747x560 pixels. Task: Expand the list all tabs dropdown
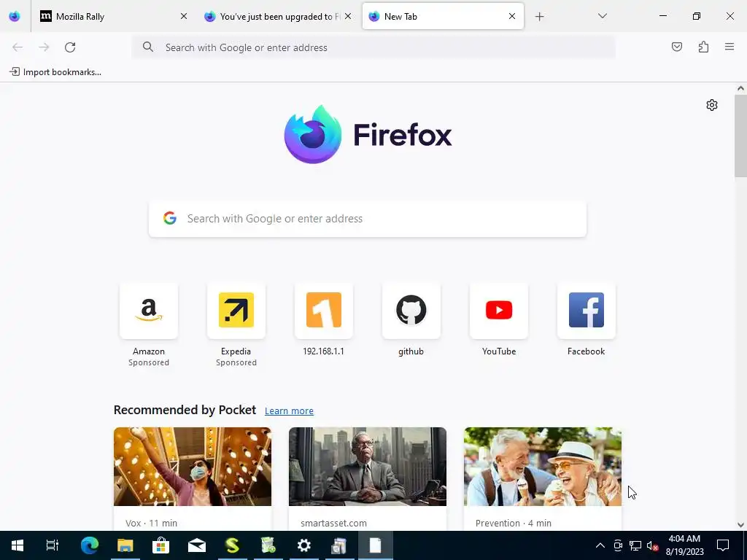tap(602, 16)
